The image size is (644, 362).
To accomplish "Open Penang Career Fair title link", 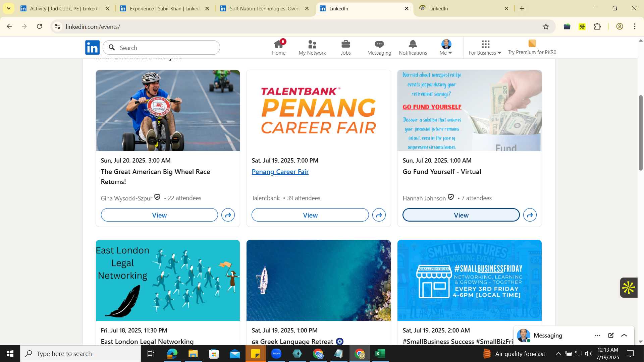I will (280, 172).
